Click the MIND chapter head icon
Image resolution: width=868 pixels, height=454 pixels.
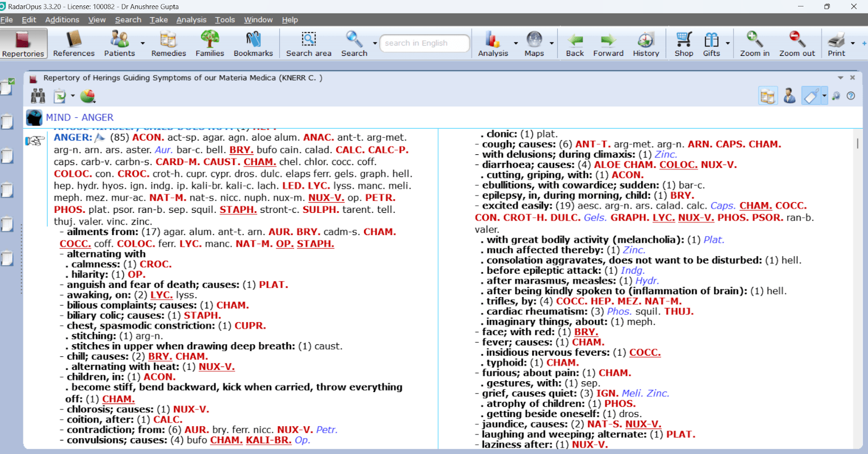[x=34, y=117]
